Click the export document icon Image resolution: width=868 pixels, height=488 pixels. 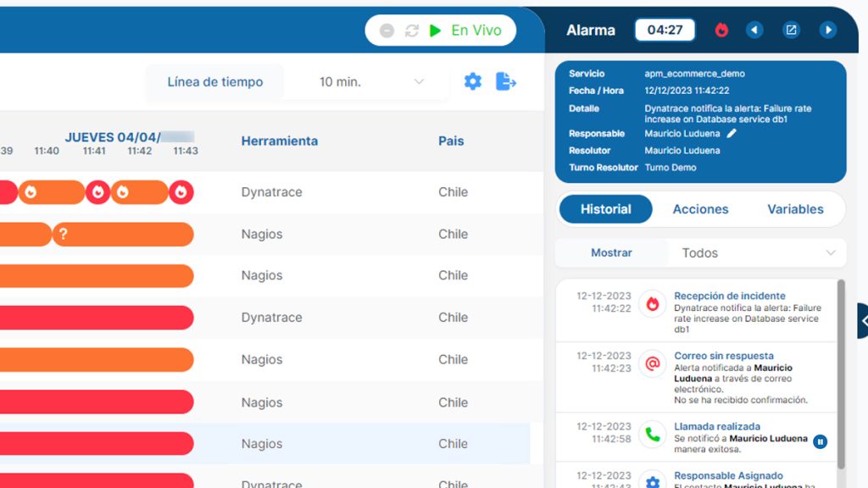pyautogui.click(x=505, y=82)
